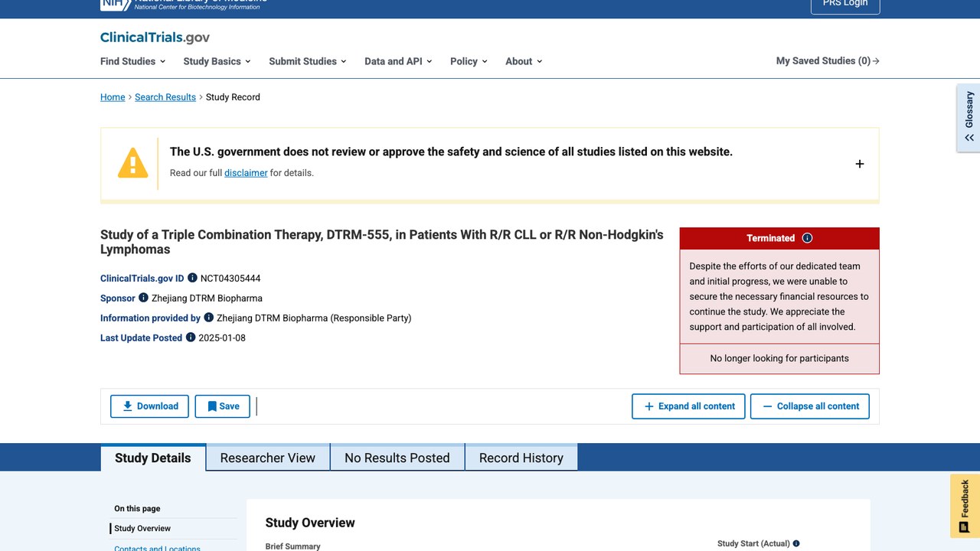The width and height of the screenshot is (980, 551).
Task: Open the Feedback side button
Action: coord(965,505)
